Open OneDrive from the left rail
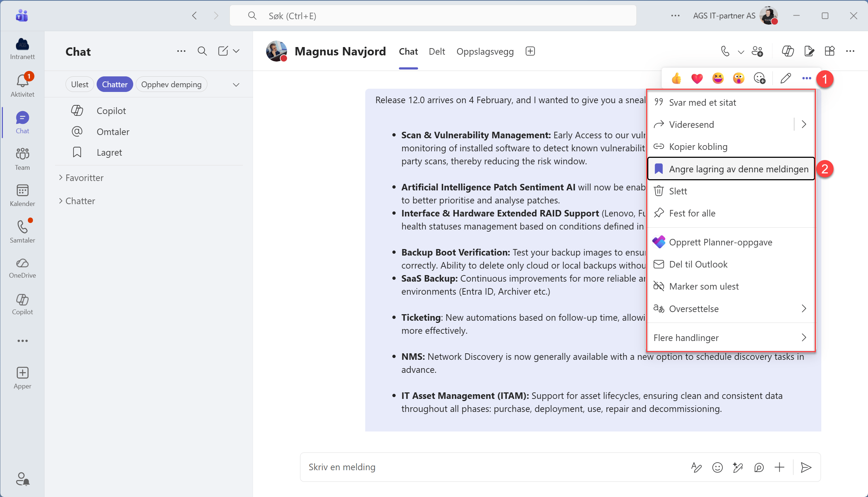 (x=22, y=268)
